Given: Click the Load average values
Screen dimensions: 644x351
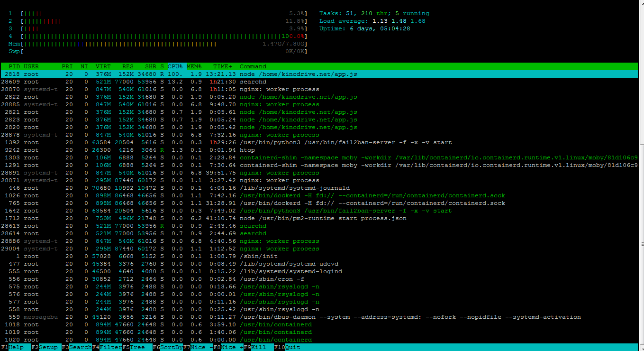Looking at the screenshot, I should point(399,21).
